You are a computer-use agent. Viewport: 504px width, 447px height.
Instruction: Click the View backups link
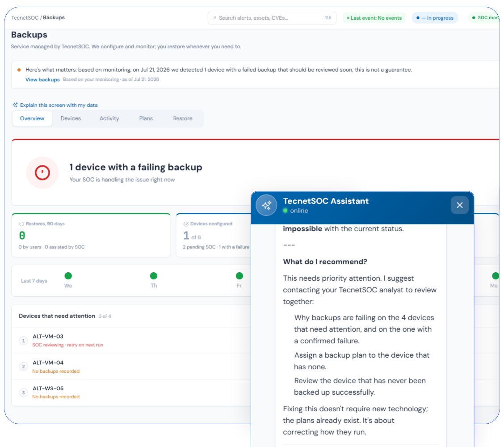point(42,80)
